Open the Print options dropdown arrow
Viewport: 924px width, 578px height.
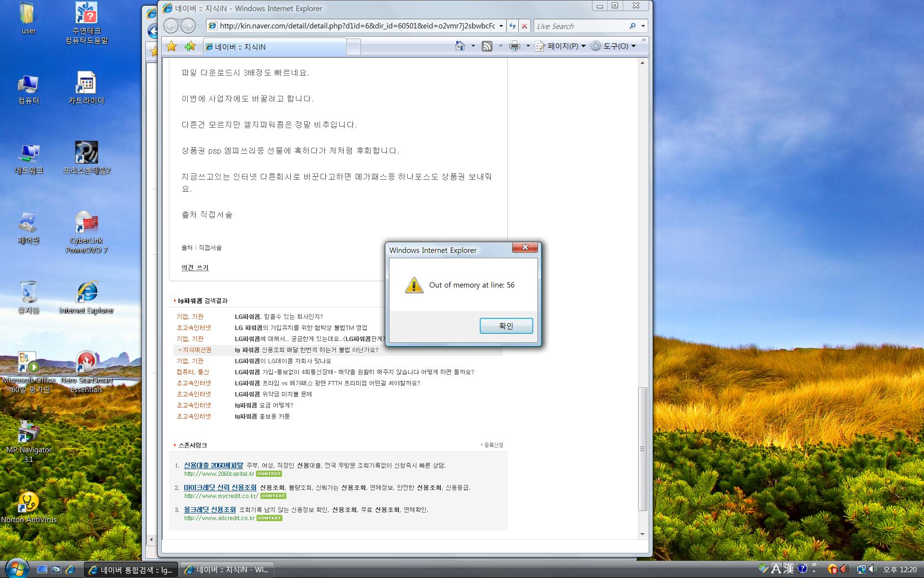pyautogui.click(x=527, y=46)
